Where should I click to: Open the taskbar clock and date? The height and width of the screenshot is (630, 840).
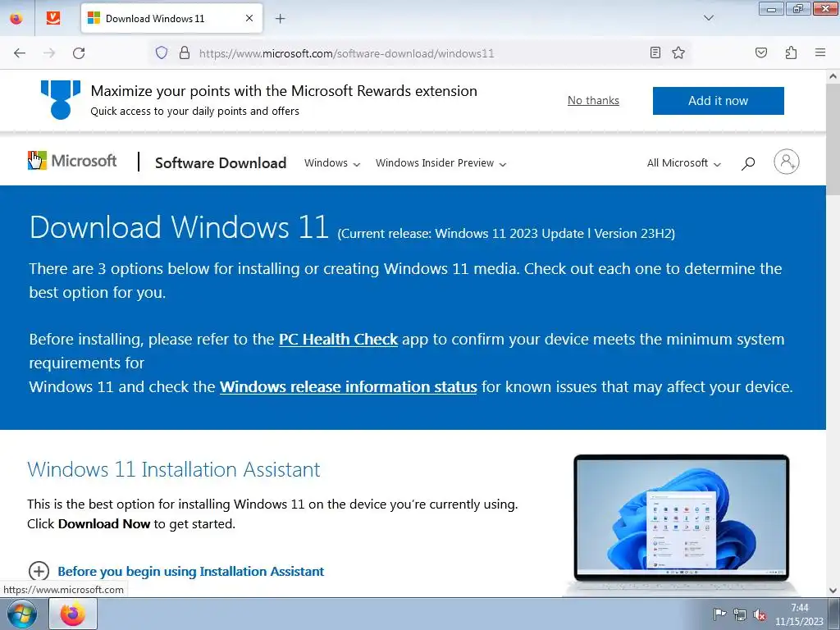click(x=799, y=614)
